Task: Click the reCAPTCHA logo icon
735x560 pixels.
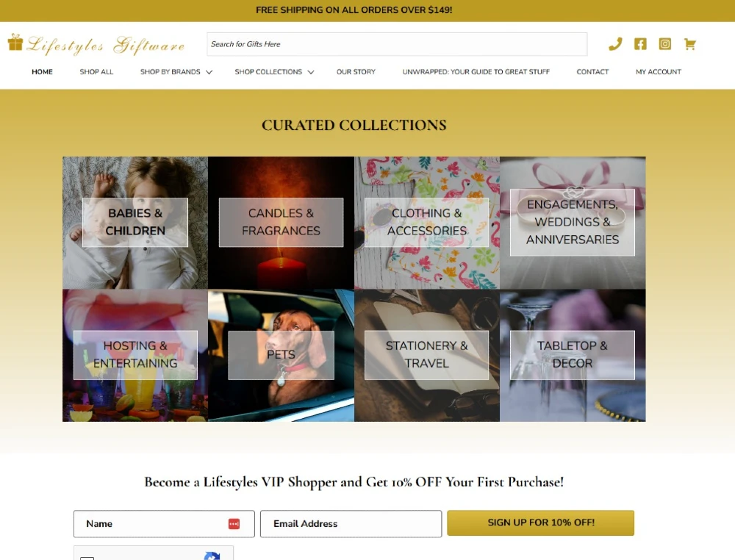Action: pyautogui.click(x=212, y=556)
